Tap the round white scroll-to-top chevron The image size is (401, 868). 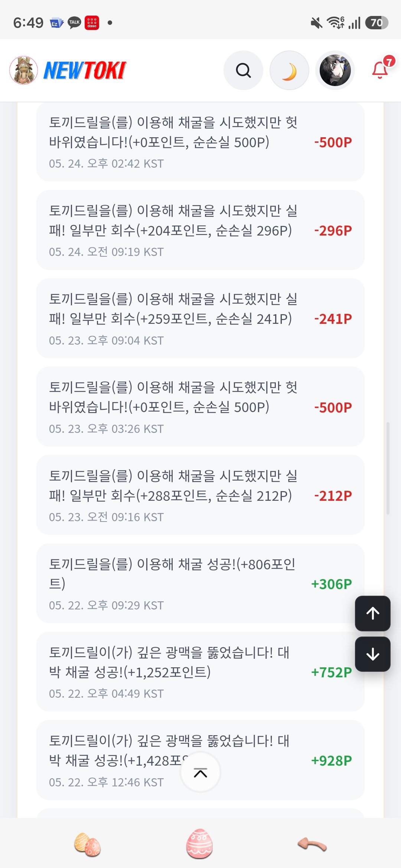200,772
